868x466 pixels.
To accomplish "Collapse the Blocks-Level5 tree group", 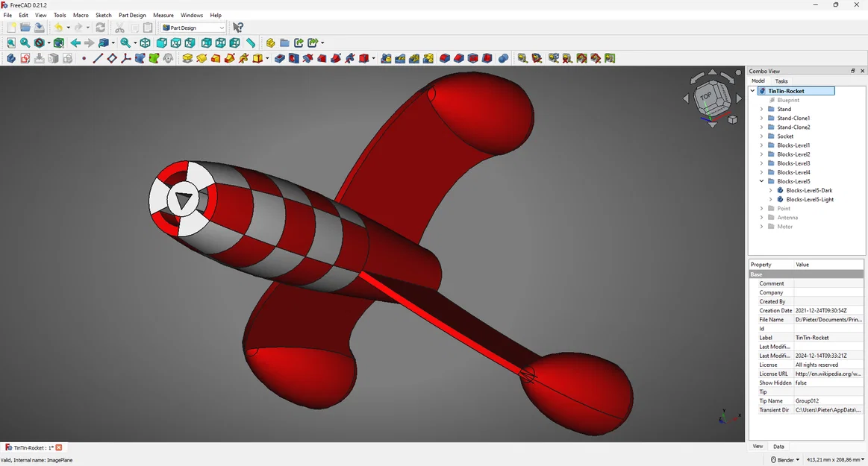I will point(762,181).
